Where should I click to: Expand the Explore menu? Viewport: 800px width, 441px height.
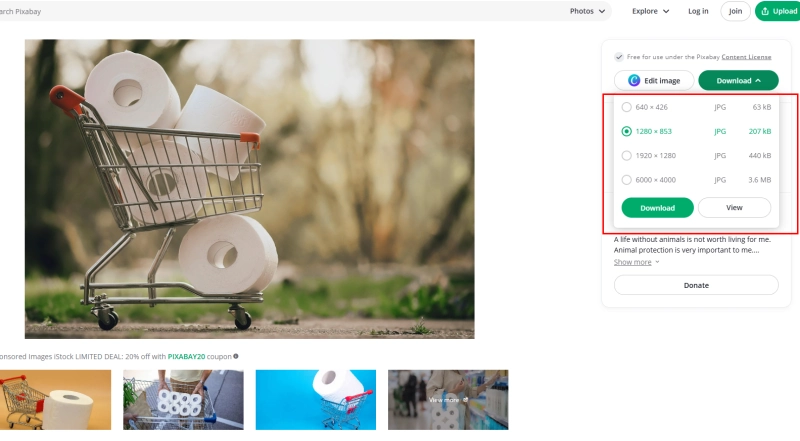[650, 11]
